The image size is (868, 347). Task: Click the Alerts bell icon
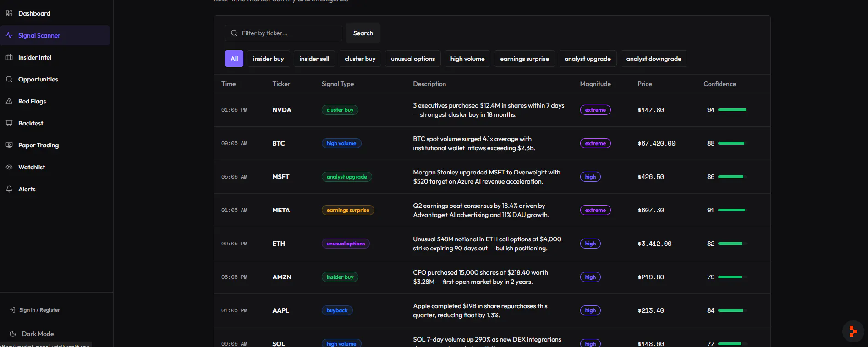[9, 189]
